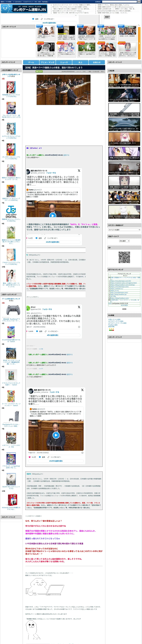The height and width of the screenshot is (644, 142).
Task: Click star rating icons under 楽天市場
Action: [111, 329]
